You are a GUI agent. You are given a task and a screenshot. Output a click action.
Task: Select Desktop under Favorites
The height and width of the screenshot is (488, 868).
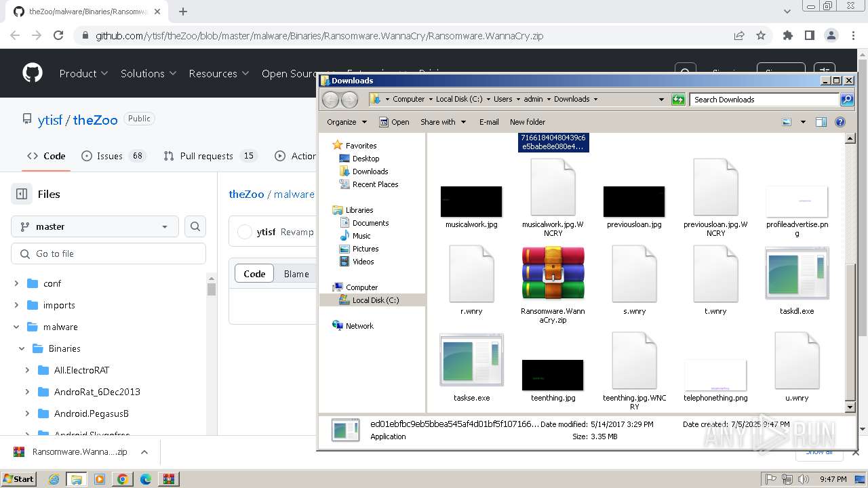[366, 159]
